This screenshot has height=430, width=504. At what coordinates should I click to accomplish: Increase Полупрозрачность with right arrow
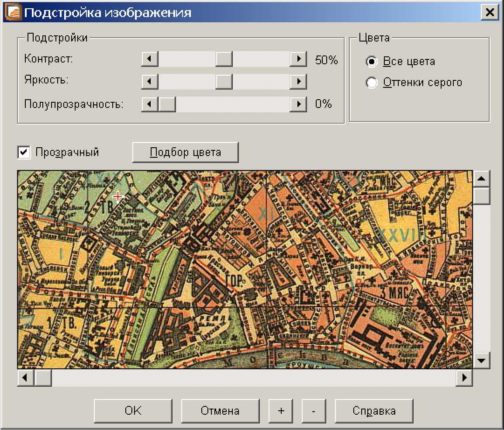pos(298,104)
